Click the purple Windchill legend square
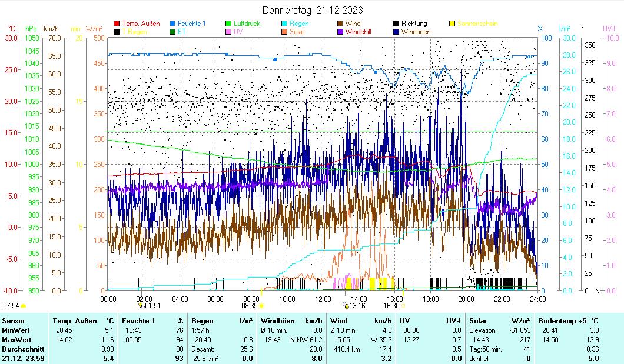The width and height of the screenshot is (624, 364). (x=341, y=32)
